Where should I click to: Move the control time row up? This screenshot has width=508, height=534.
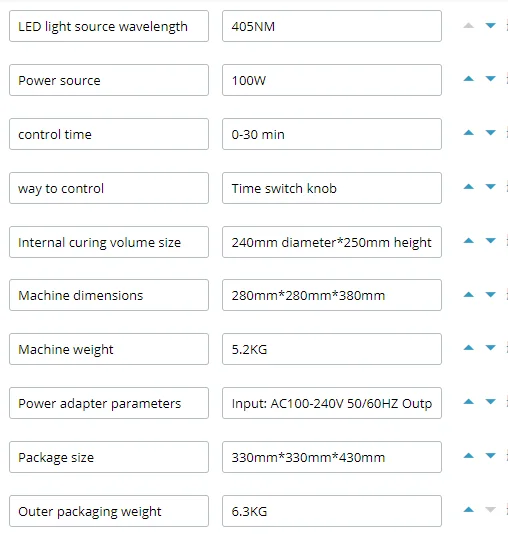(x=469, y=133)
